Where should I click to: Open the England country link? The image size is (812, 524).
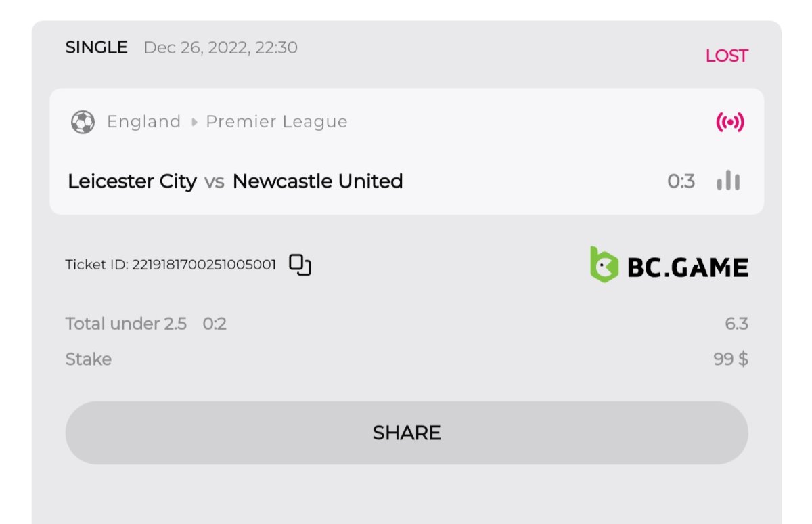(x=143, y=122)
